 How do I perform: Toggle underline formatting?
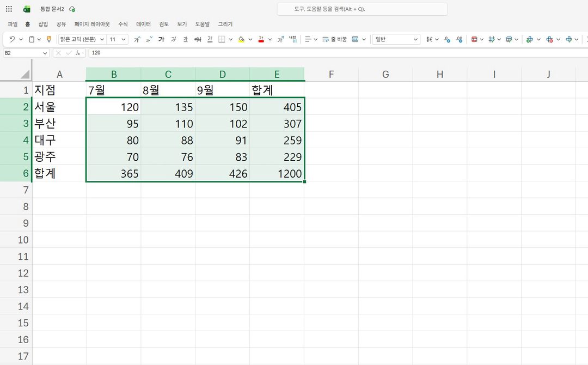pyautogui.click(x=186, y=39)
